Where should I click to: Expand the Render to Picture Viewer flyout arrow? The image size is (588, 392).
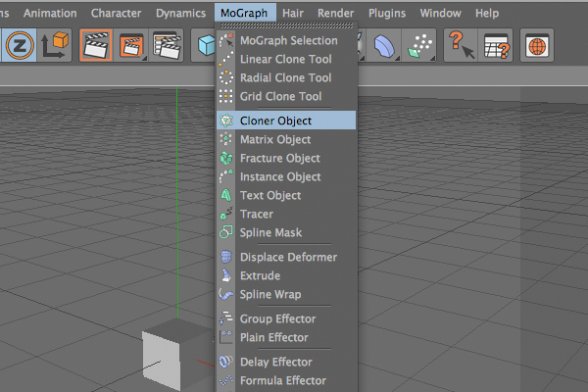144,58
